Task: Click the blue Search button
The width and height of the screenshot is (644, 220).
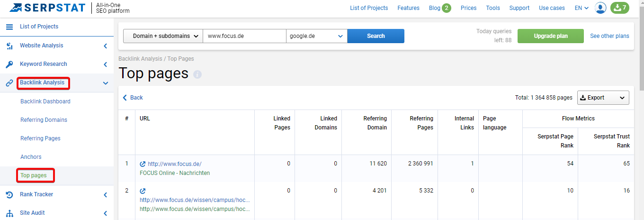Action: pyautogui.click(x=376, y=36)
